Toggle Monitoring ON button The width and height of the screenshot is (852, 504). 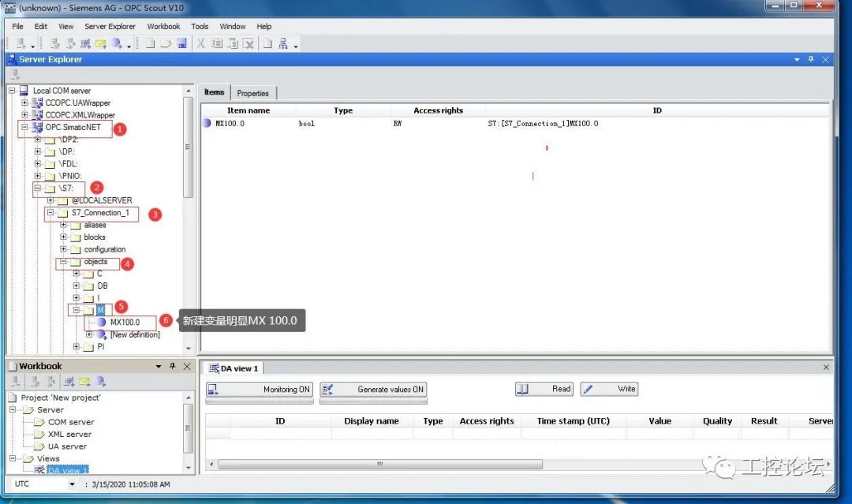coord(260,389)
